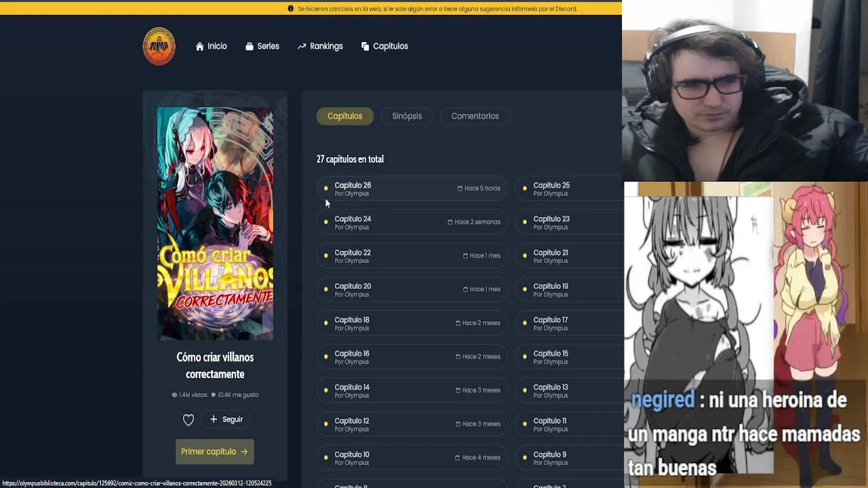Click the streamer webcam overlay
The image size is (868, 488).
(745, 90)
